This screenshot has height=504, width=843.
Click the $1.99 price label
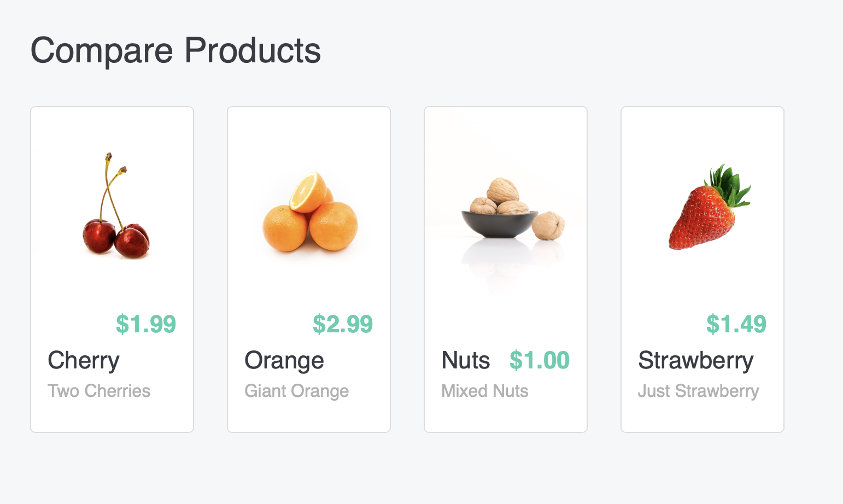click(x=146, y=324)
